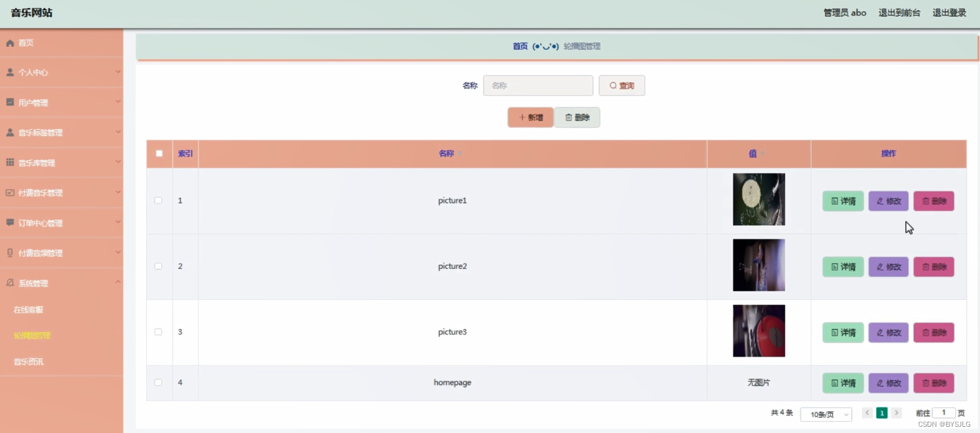Viewport: 980px width, 433px height.
Task: Click 首页 breadcrumb link
Action: point(520,46)
